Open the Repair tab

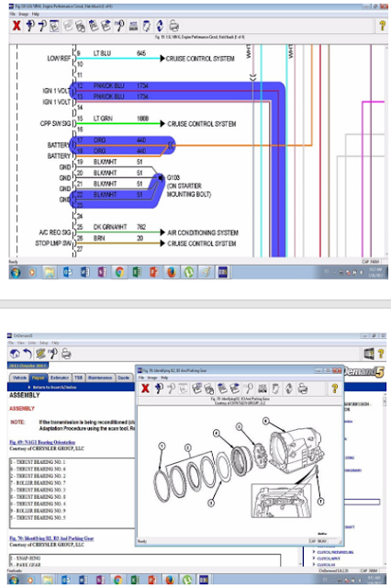click(x=38, y=378)
